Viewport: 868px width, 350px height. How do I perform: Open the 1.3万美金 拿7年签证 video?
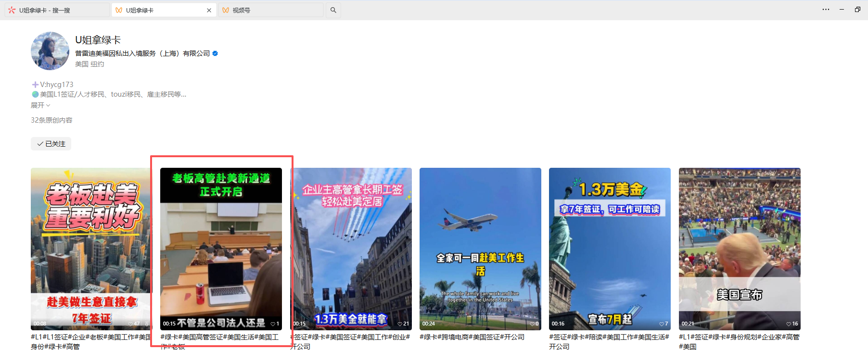point(610,249)
